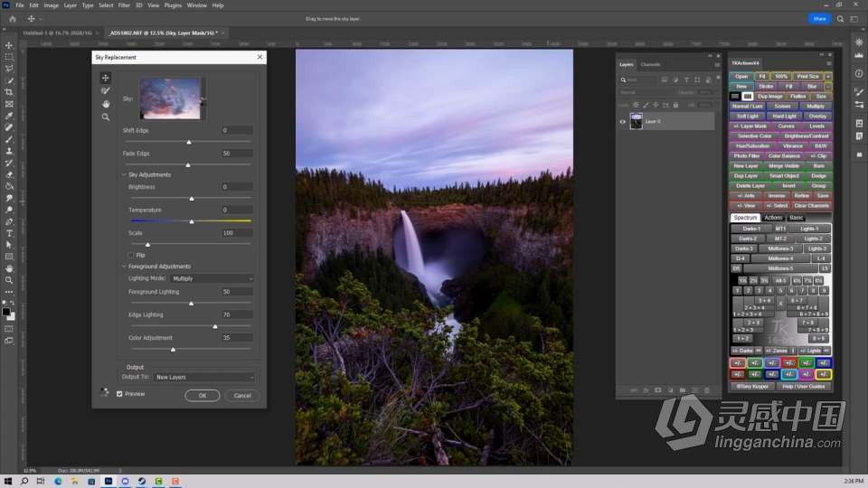Select the Type tool in left toolbar
The width and height of the screenshot is (868, 488).
(9, 233)
